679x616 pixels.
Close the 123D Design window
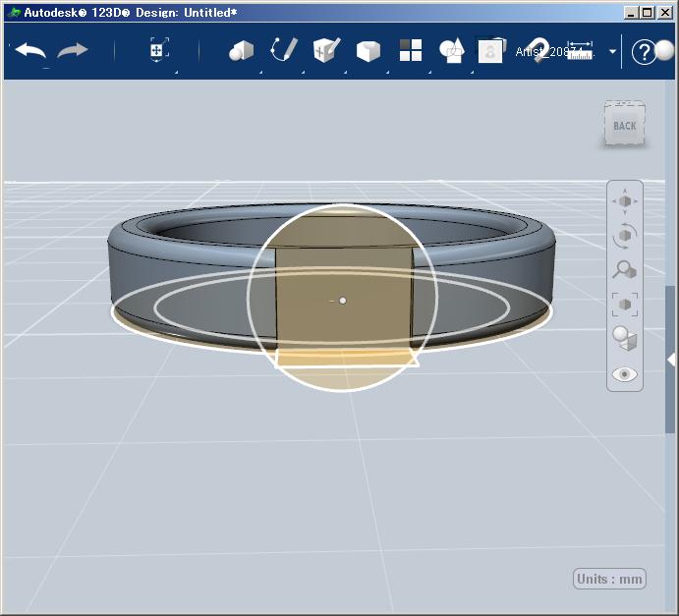click(x=665, y=13)
